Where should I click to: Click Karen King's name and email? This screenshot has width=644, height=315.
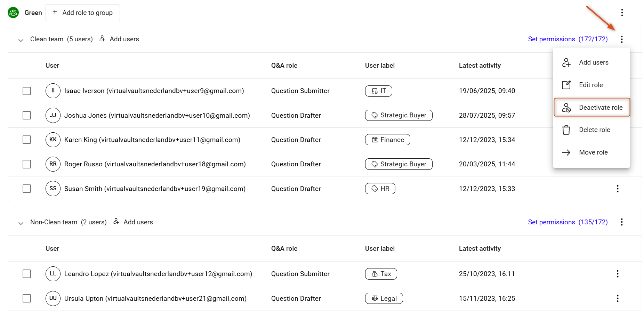click(152, 140)
